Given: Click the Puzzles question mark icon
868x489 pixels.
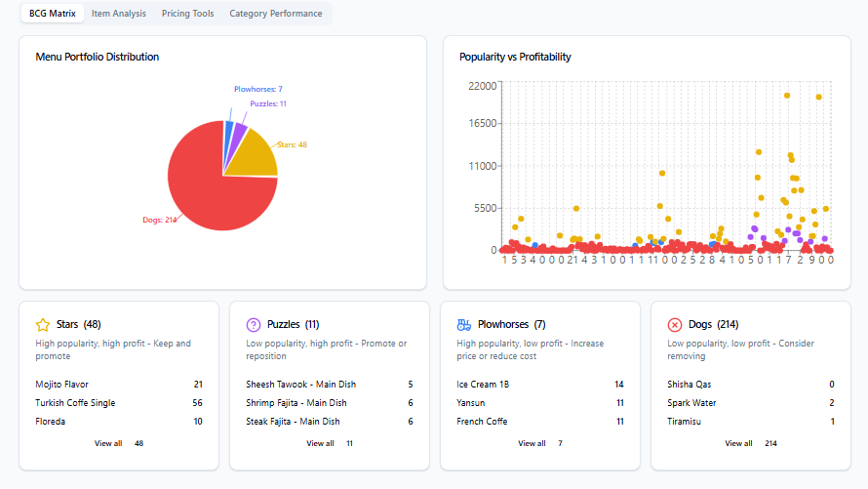Looking at the screenshot, I should coord(253,324).
